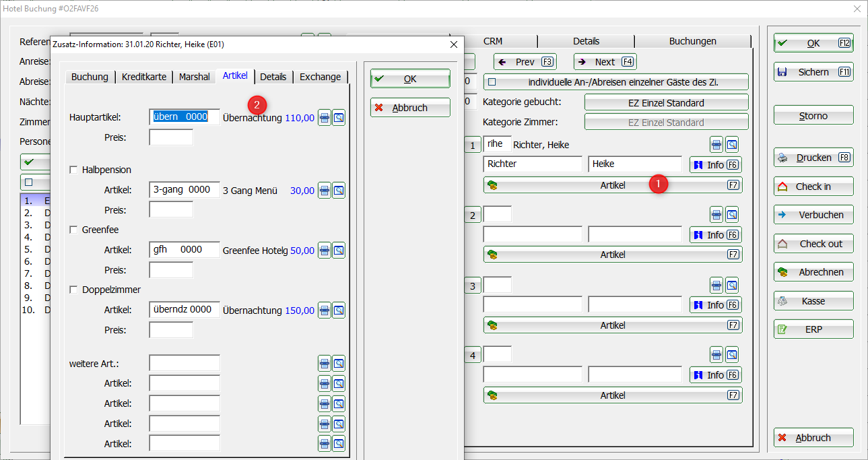
Task: Focus the Hauptartikel code field
Action: click(185, 117)
